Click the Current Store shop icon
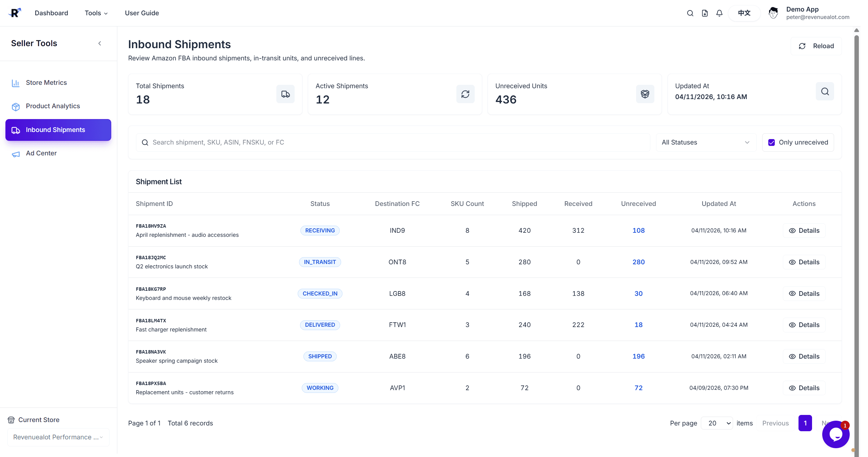 [x=11, y=420]
